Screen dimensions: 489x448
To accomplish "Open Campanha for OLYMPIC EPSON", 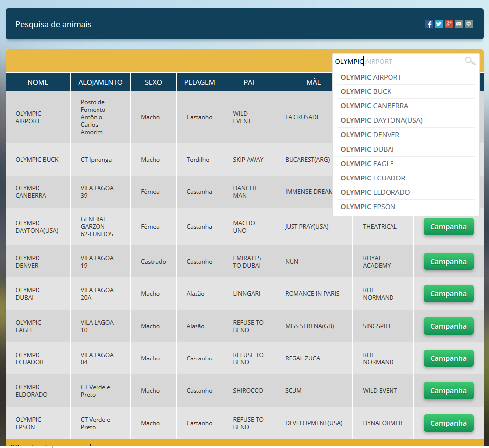I will [449, 423].
